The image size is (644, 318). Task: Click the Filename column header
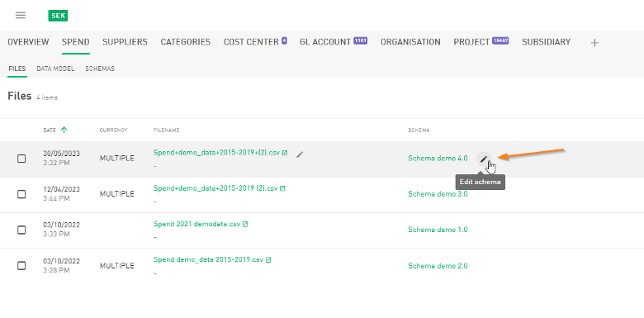[166, 131]
